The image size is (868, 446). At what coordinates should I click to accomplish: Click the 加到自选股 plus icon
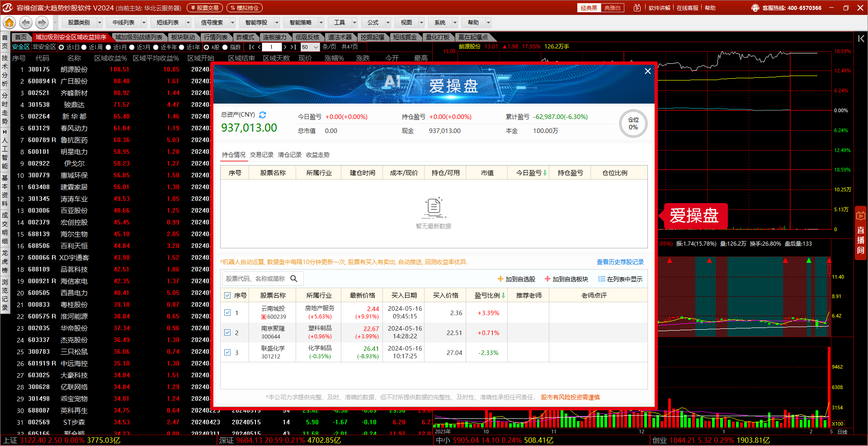point(500,279)
